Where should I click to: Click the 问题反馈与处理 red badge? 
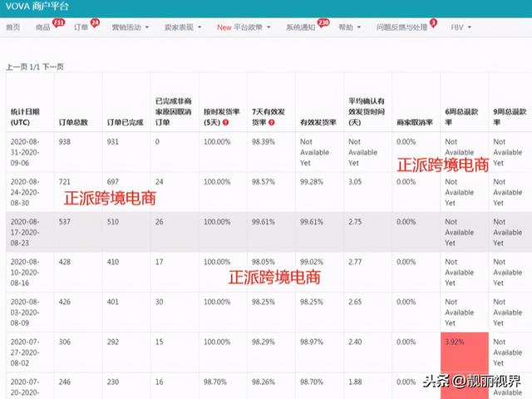click(433, 22)
